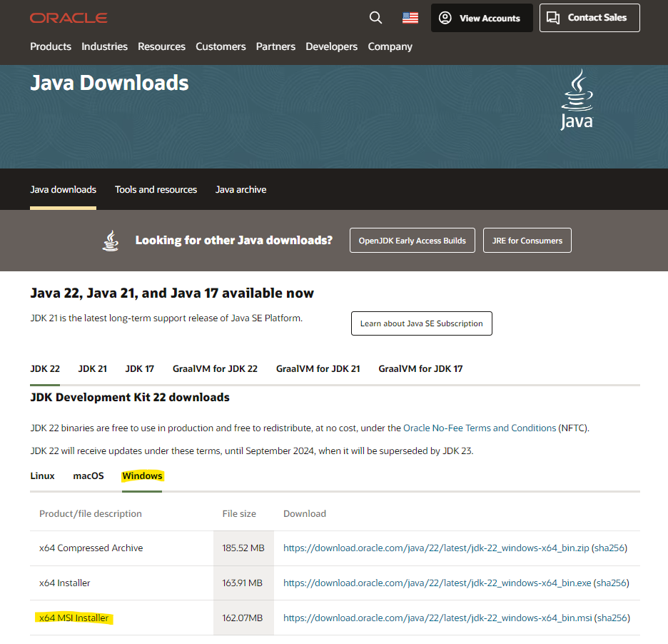Viewport: 668px width, 644px height.
Task: Click 'Product/file description' column header
Action: (91, 514)
